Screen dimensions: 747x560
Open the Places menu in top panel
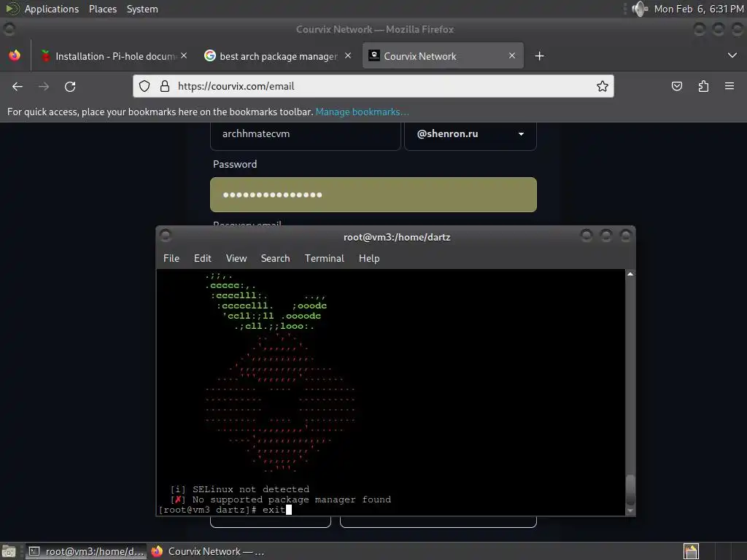(103, 9)
